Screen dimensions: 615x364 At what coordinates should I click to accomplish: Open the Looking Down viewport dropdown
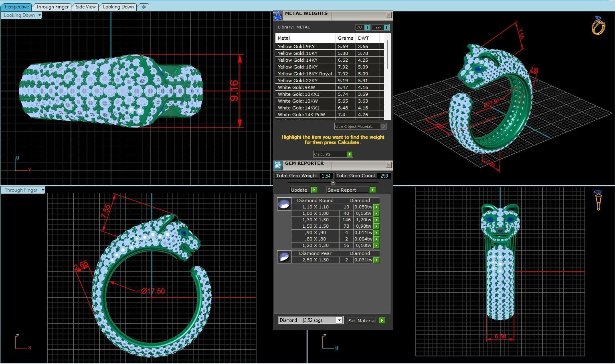point(39,15)
